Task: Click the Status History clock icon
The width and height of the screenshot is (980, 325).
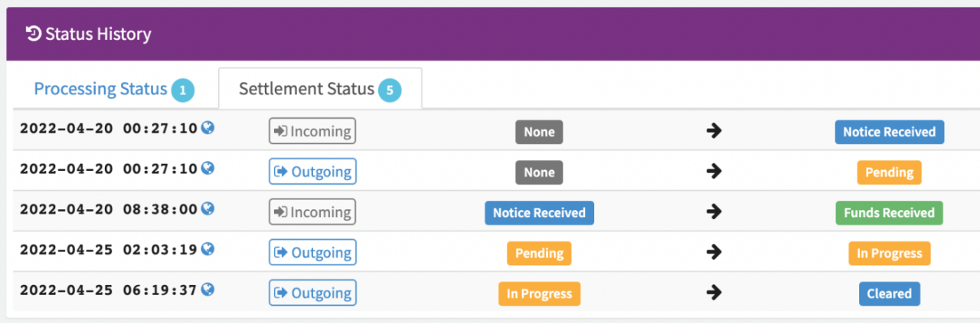Action: tap(34, 34)
